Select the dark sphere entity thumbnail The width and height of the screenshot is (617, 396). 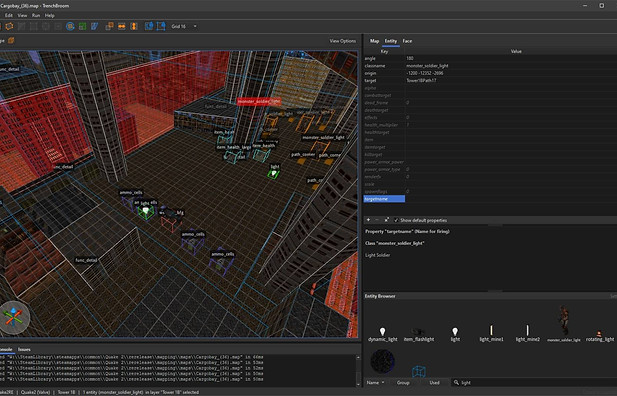tap(382, 361)
